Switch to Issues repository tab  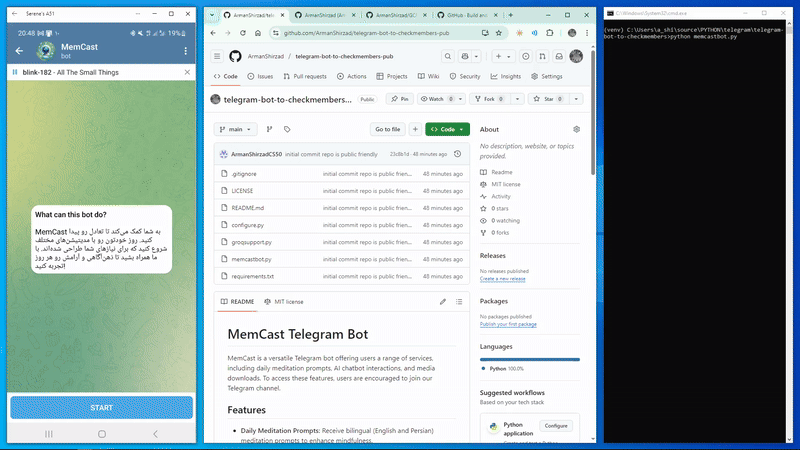260,76
